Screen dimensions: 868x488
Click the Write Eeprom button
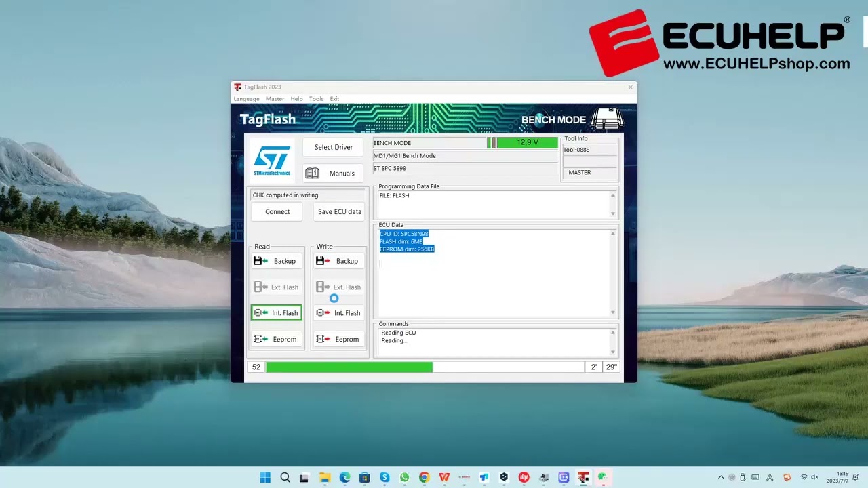tap(339, 339)
